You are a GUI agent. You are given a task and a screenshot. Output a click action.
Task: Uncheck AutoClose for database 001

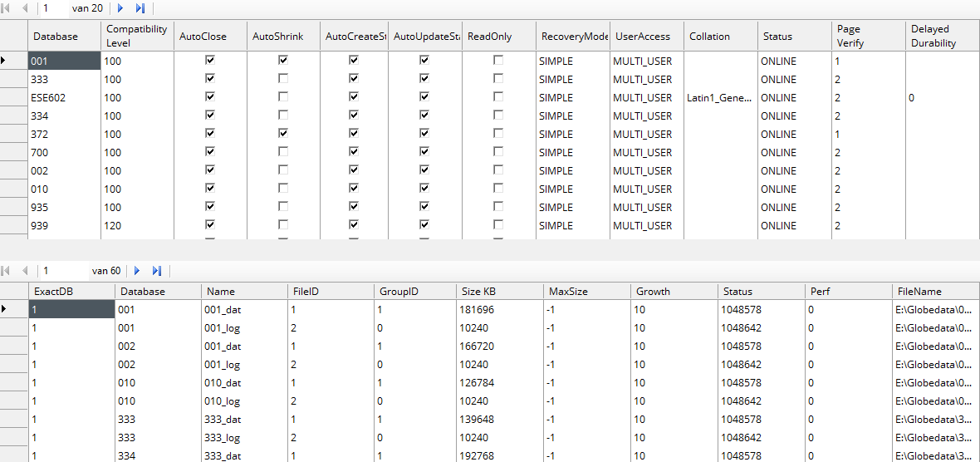click(210, 61)
